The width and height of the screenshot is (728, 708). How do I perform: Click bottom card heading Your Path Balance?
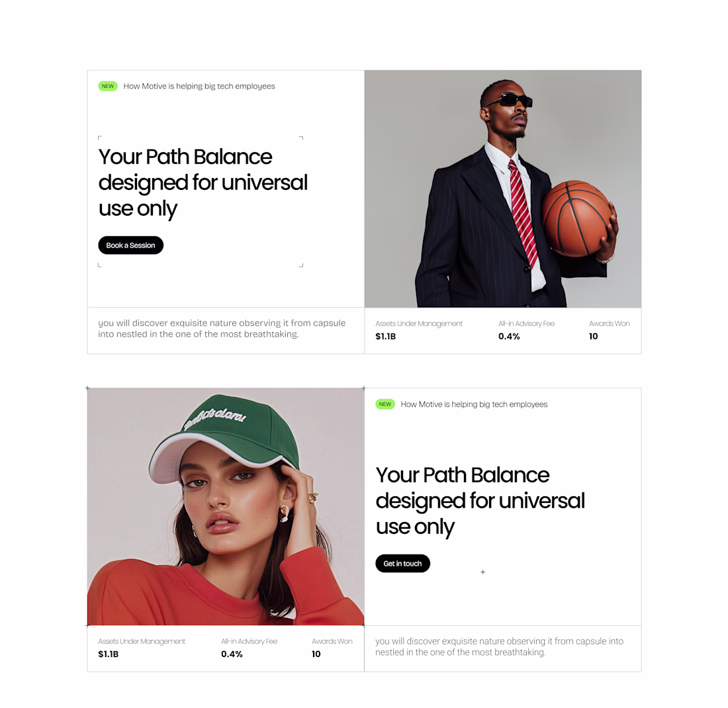(x=480, y=500)
